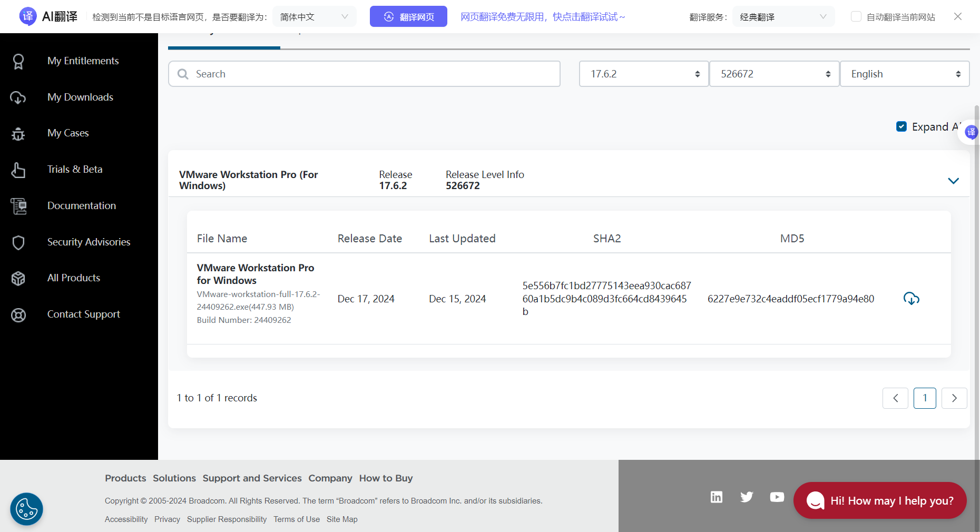Image resolution: width=980 pixels, height=532 pixels.
Task: Open the English language dropdown
Action: coord(904,74)
